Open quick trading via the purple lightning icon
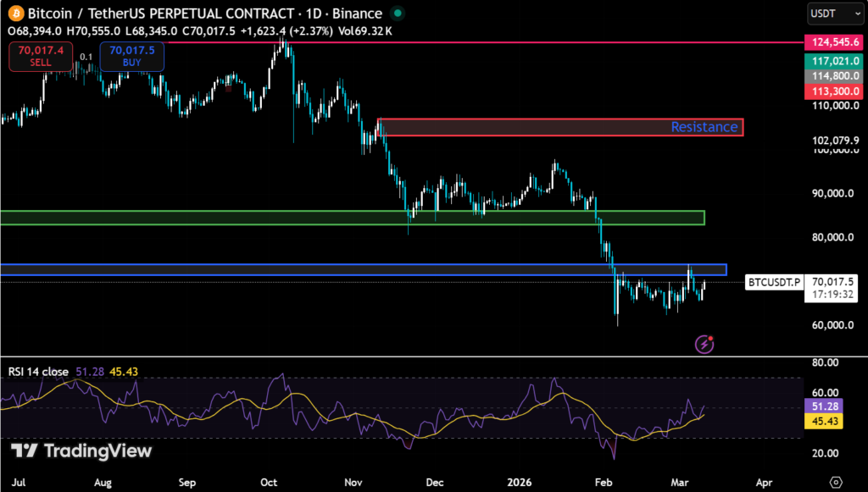 pyautogui.click(x=702, y=344)
